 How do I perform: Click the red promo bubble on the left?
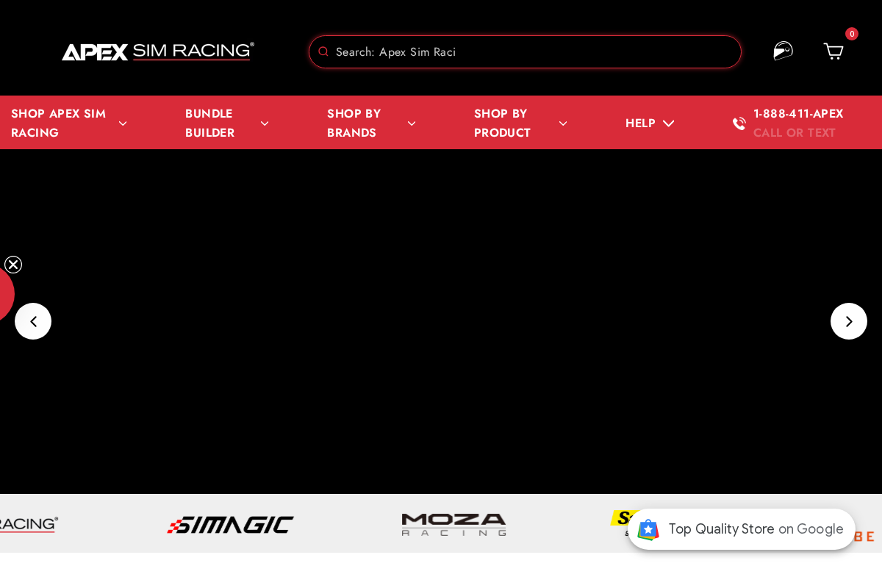coord(4,293)
